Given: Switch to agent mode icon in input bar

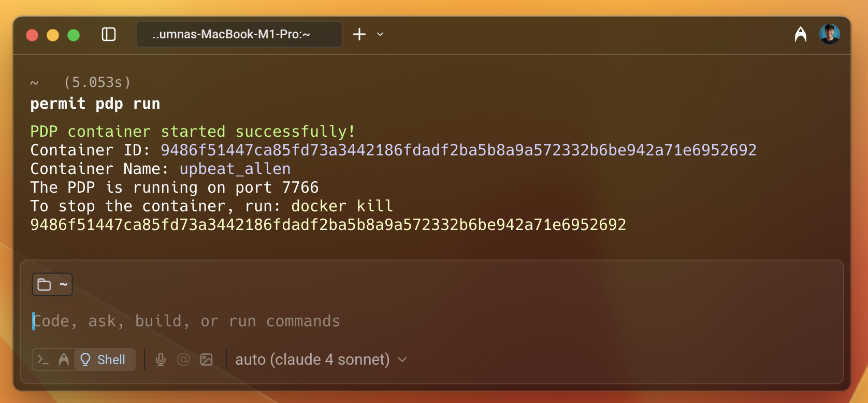Looking at the screenshot, I should click(64, 359).
